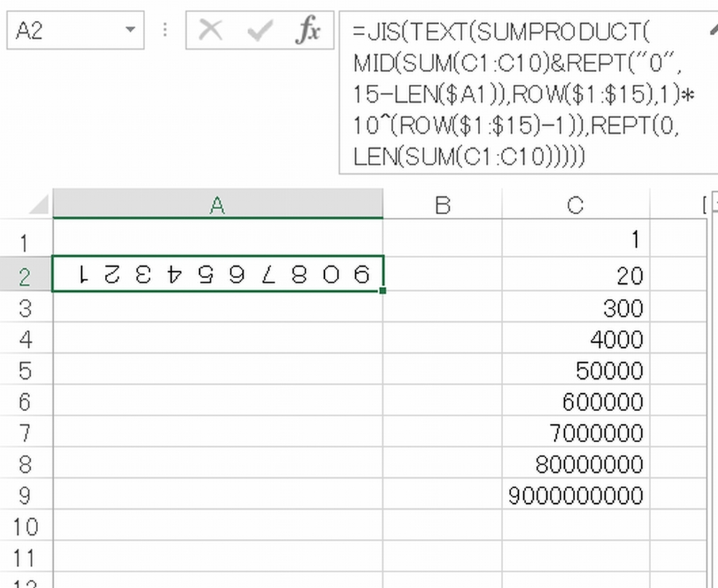Screen dimensions: 718x588
Task: Select empty cell B2
Action: [442, 275]
